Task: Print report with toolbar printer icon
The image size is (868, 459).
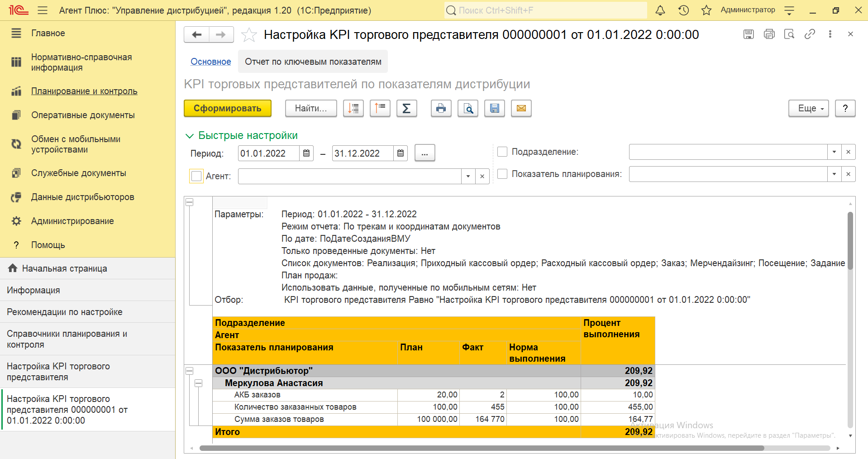Action: [441, 108]
